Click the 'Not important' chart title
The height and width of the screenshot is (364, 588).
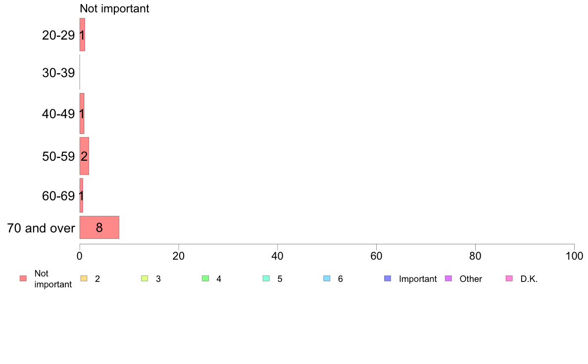pyautogui.click(x=114, y=8)
